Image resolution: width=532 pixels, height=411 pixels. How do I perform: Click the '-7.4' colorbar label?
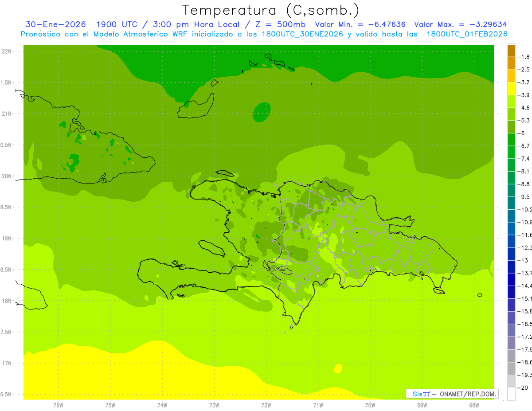524,159
